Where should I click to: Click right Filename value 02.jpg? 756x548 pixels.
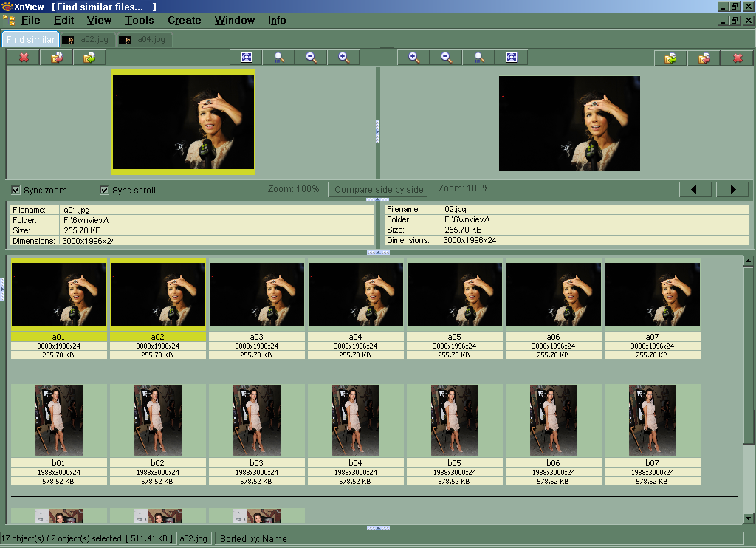pos(455,209)
